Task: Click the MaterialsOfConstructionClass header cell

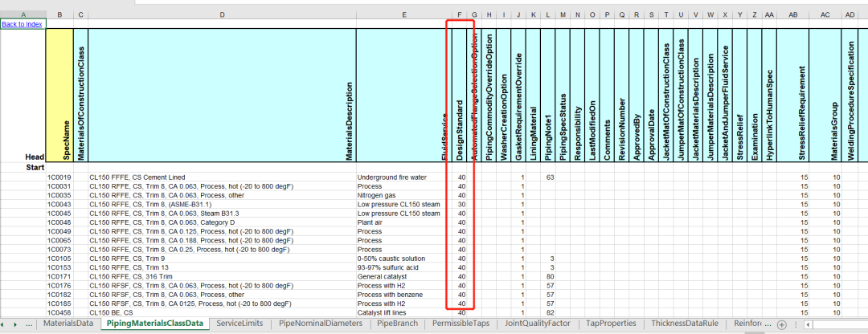Action: tap(81, 95)
